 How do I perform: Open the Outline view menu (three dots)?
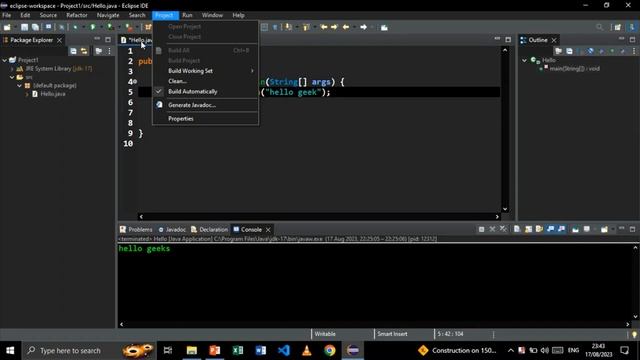(633, 51)
